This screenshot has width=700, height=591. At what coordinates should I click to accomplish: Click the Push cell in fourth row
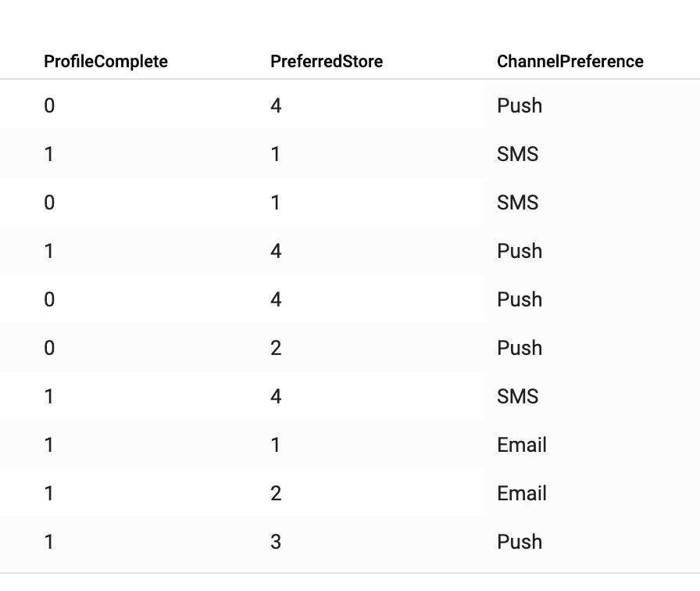point(520,251)
